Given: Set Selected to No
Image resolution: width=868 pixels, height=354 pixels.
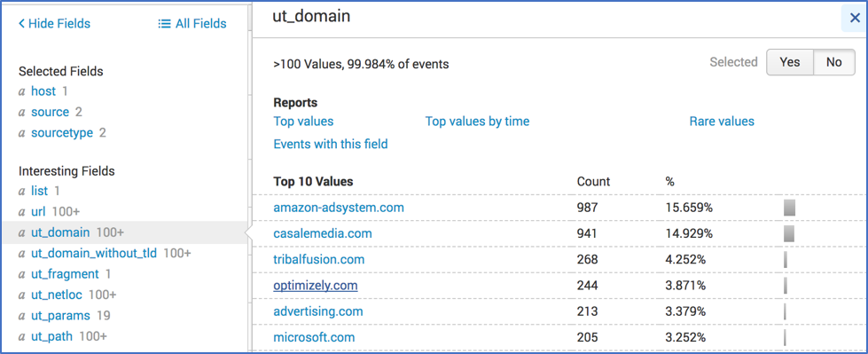Looking at the screenshot, I should click(x=833, y=62).
